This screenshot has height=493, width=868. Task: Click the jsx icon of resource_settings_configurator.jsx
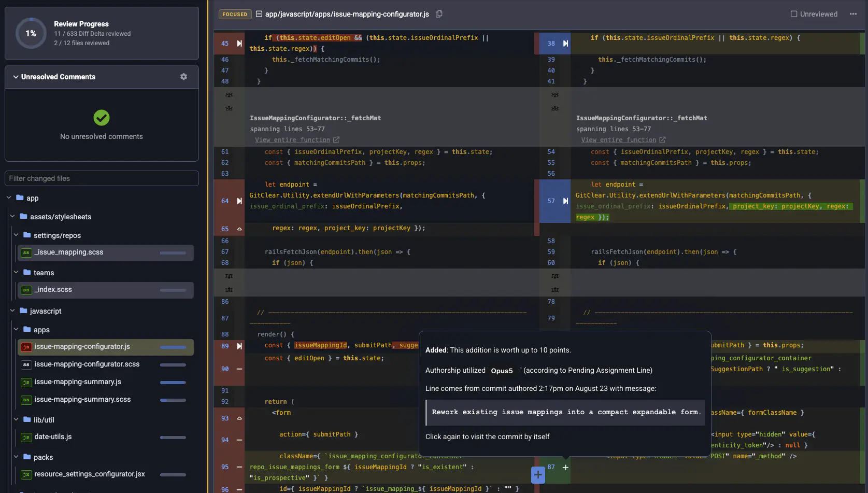click(26, 475)
